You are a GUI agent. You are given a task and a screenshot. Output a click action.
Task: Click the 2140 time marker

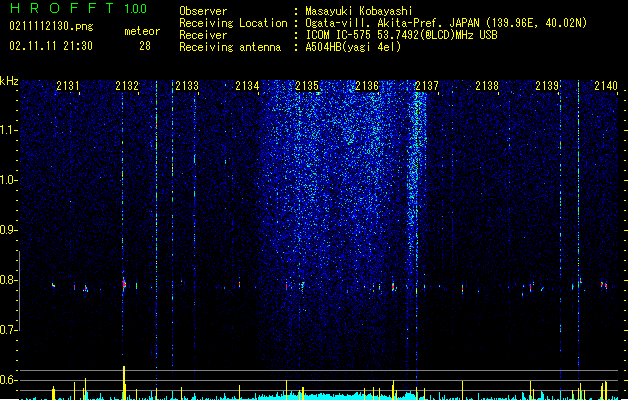point(606,85)
